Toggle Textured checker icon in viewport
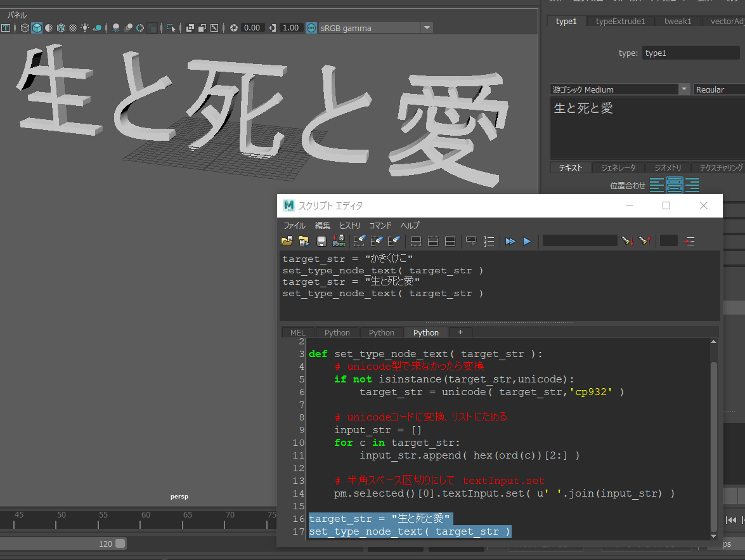This screenshot has width=745, height=560. point(73,28)
